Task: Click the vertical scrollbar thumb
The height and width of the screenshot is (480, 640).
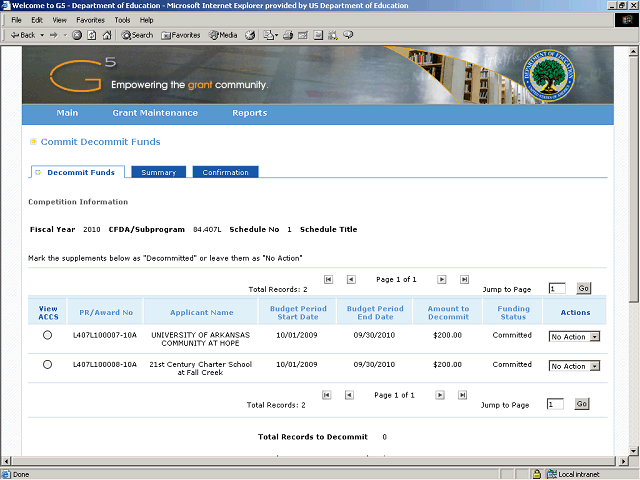Action: click(633, 180)
